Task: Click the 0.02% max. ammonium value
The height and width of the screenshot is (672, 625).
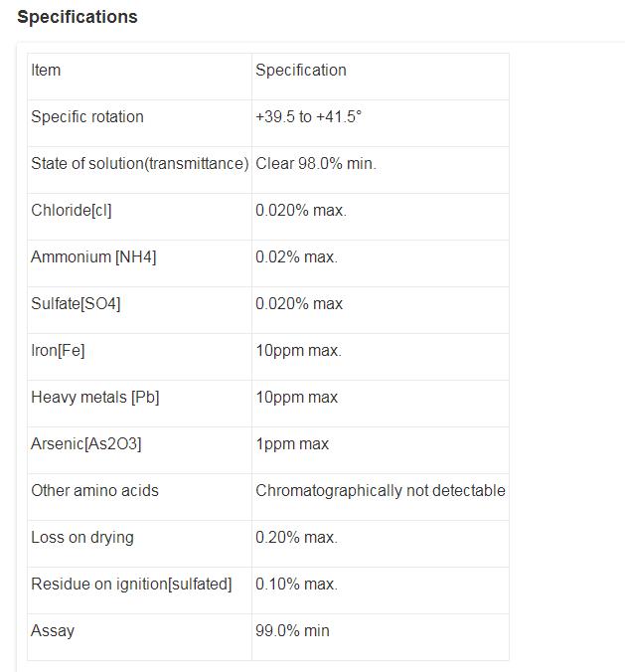Action: (x=296, y=257)
